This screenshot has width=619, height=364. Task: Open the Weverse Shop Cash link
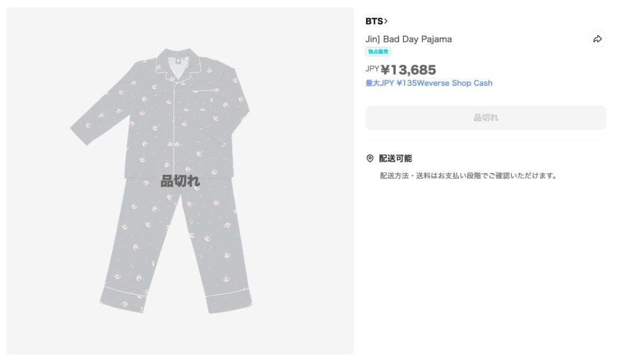(429, 83)
